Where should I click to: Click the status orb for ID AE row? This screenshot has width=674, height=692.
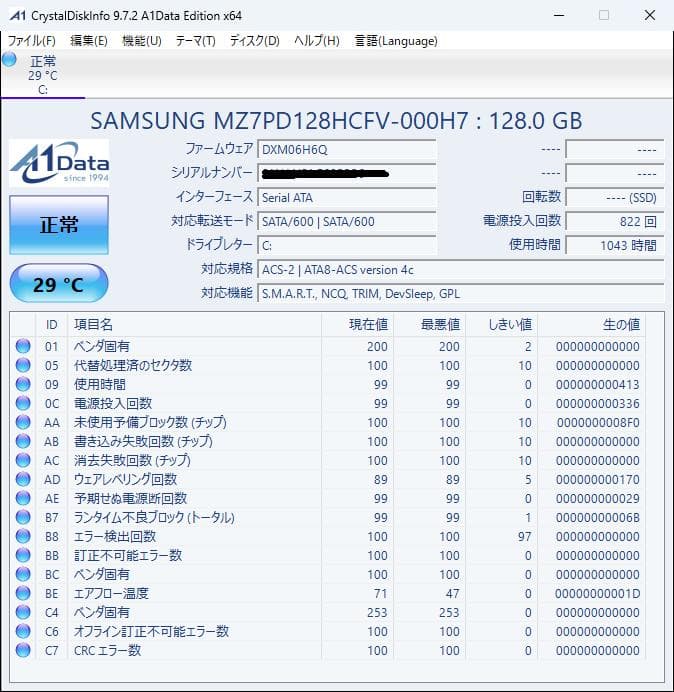23,498
